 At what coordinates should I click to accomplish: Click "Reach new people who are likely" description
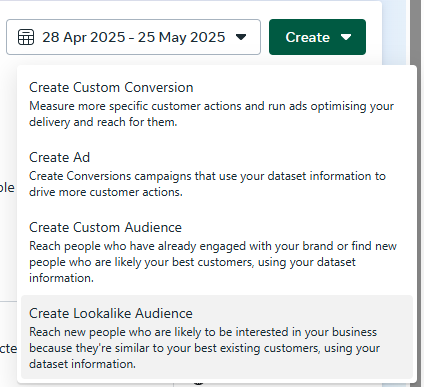204,348
